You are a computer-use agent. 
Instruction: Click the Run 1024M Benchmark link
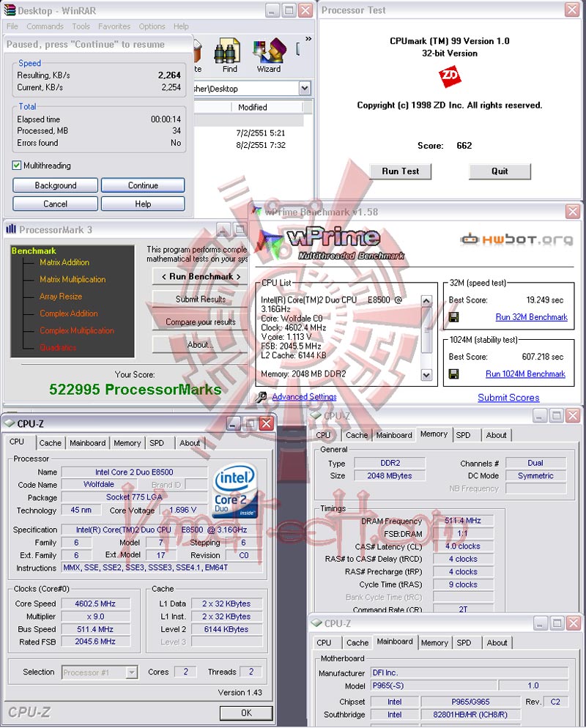[x=525, y=374]
